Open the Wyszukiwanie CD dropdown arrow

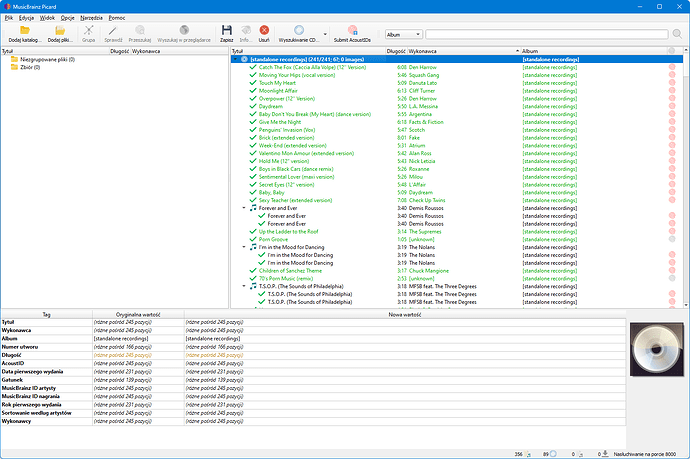coord(325,34)
